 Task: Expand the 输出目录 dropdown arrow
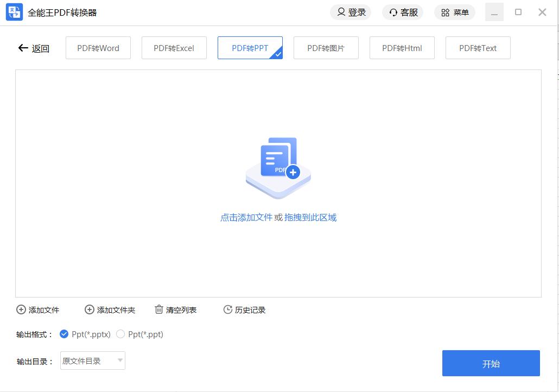click(120, 361)
